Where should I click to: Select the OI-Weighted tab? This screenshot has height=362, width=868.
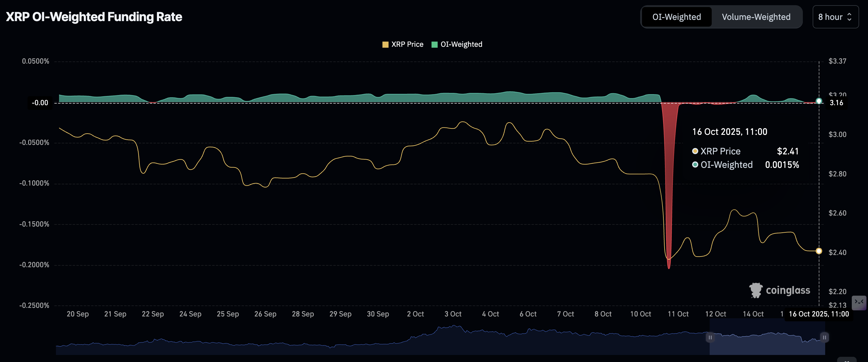[x=676, y=17]
